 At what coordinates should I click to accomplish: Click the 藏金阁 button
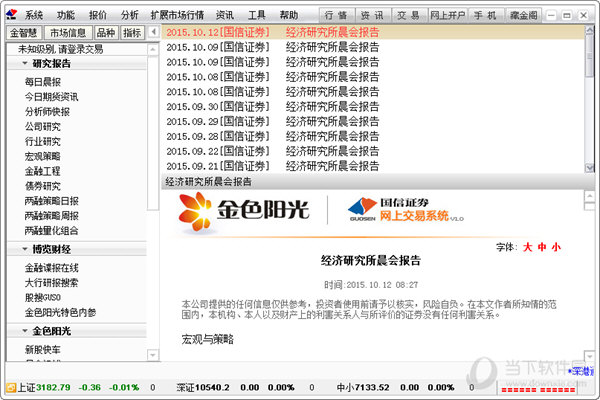click(x=523, y=15)
